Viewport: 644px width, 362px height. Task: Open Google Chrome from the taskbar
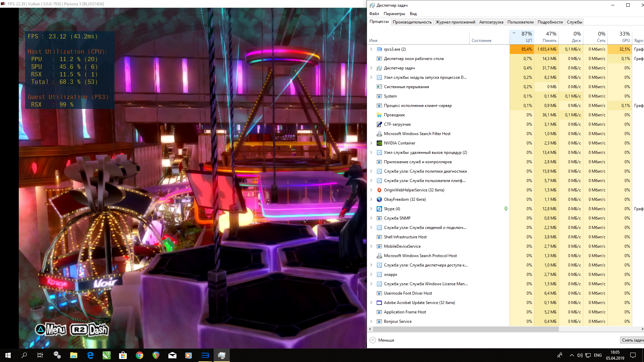tap(140, 355)
